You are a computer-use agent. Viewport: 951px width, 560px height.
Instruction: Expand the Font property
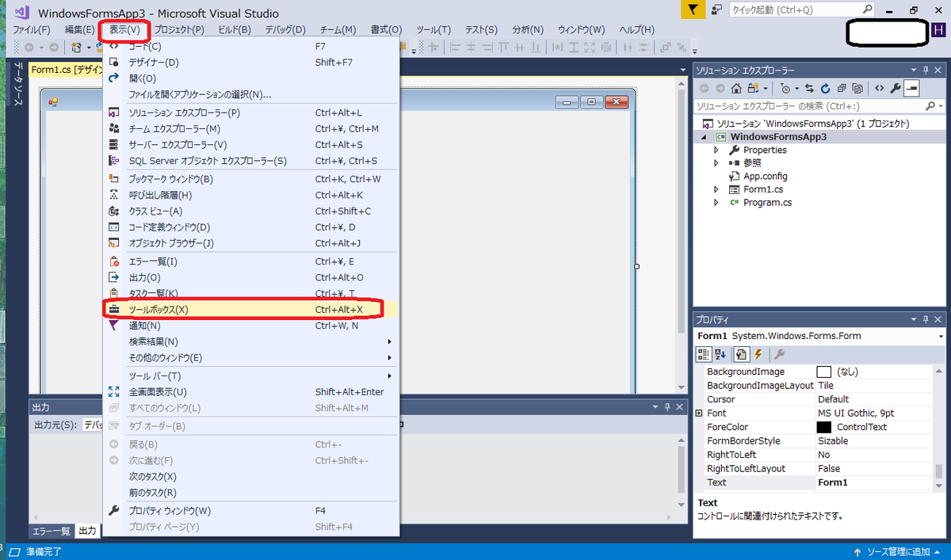(699, 413)
